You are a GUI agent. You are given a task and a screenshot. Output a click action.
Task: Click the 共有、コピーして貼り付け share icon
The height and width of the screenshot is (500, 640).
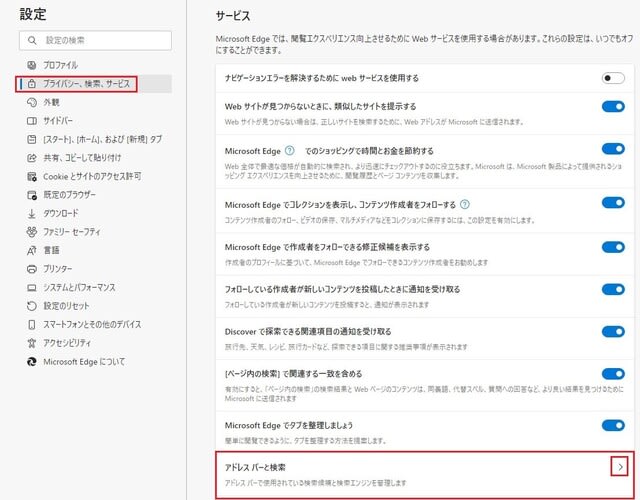coord(31,158)
